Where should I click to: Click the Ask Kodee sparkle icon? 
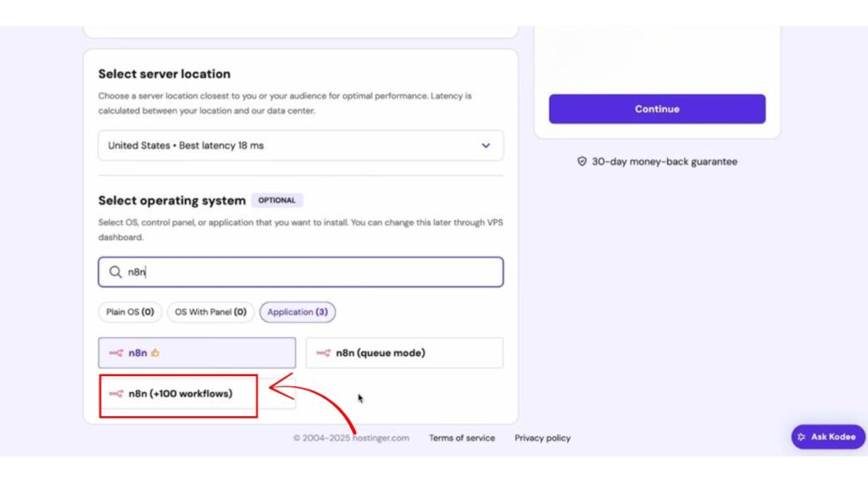pyautogui.click(x=802, y=437)
